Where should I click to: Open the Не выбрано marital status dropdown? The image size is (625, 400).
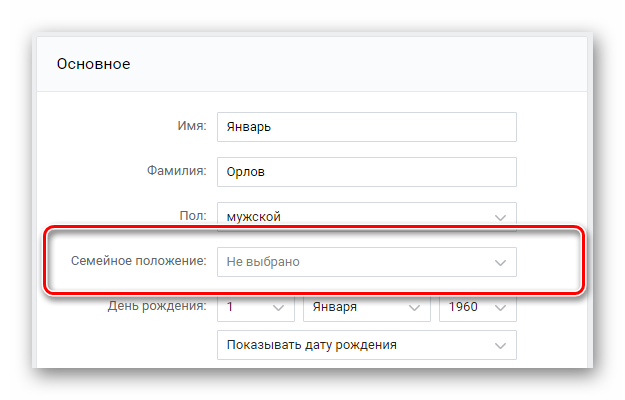point(367,262)
